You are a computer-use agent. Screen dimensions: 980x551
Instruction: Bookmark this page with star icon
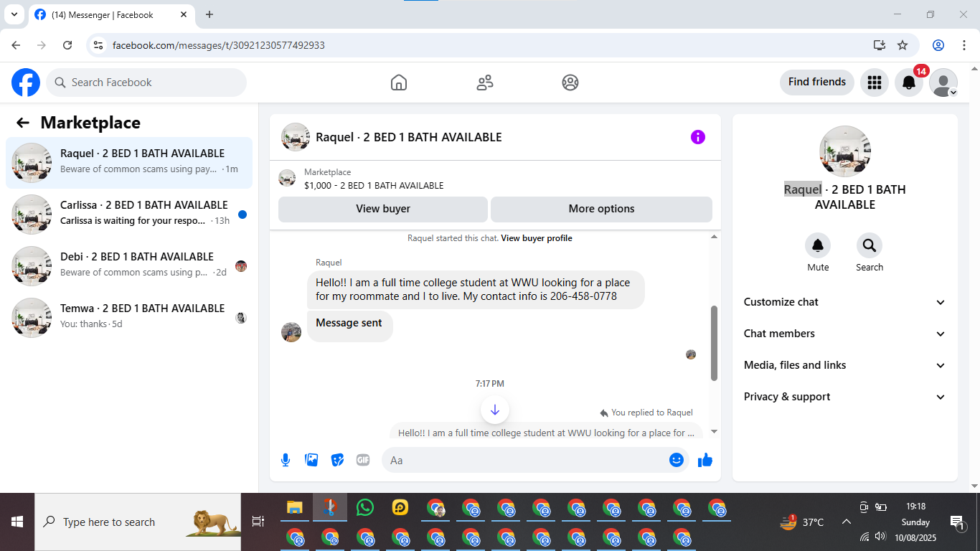click(x=903, y=45)
